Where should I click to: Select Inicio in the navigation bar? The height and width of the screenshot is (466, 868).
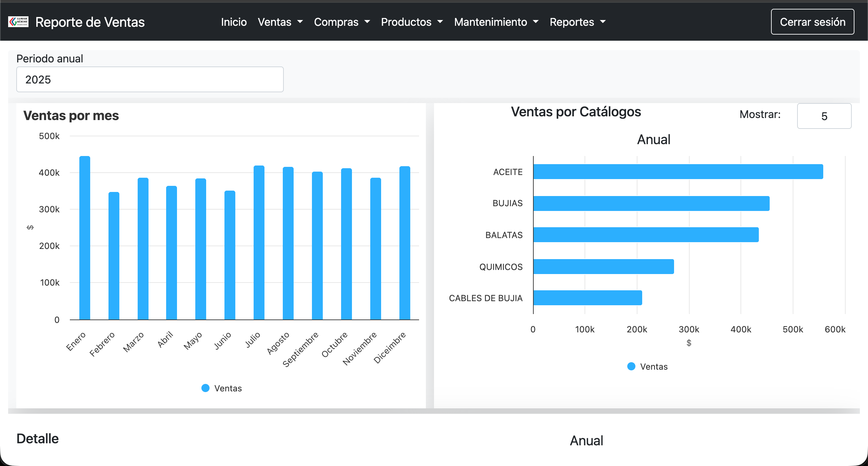[234, 22]
